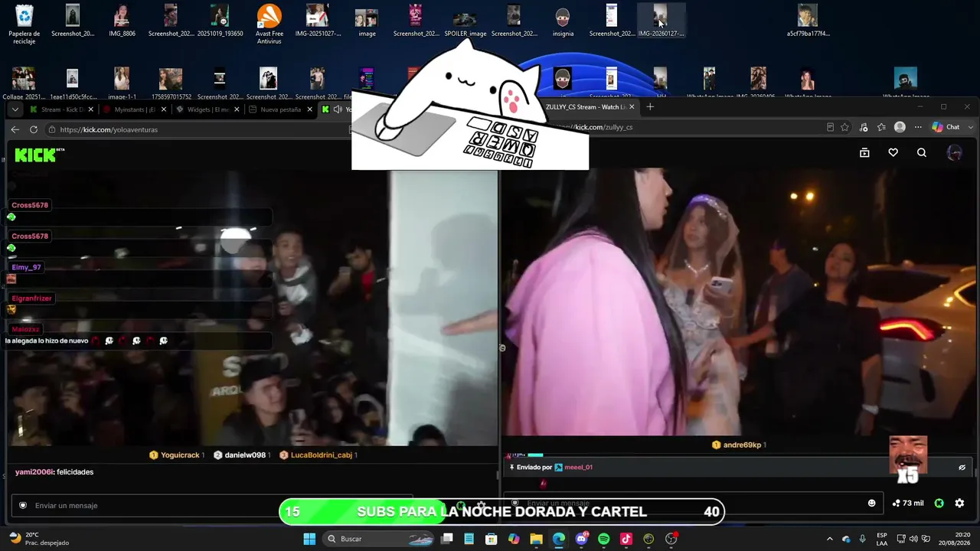Go back in the left browser window
The width and height of the screenshot is (980, 551).
tap(15, 129)
